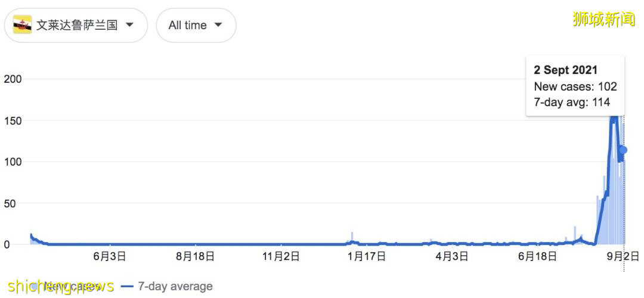This screenshot has width=644, height=298.
Task: Click the 2 Sept 2021 tooltip title
Action: point(566,70)
